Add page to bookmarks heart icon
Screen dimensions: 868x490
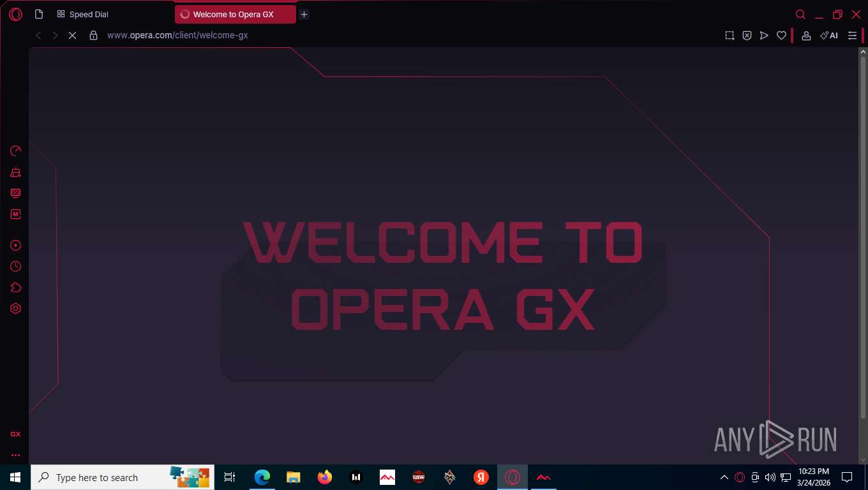coord(781,36)
